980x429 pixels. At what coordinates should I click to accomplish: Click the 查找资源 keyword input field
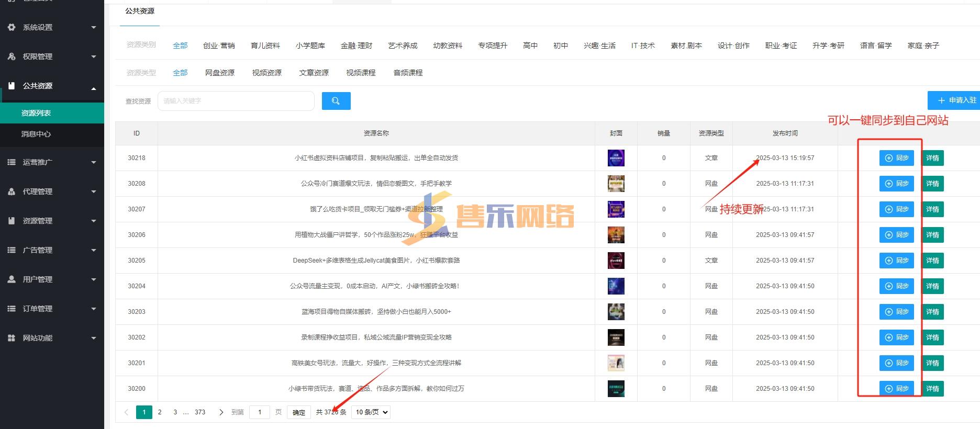[x=236, y=101]
